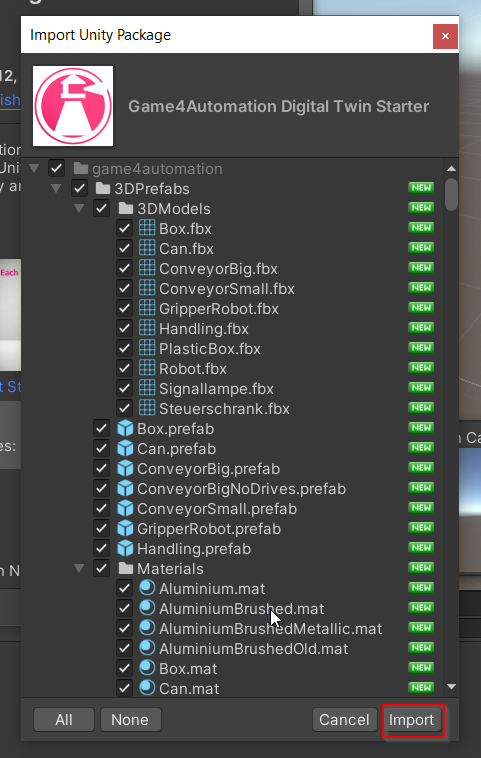
Task: Select the PlasticBox.fbx file name
Action: point(210,349)
